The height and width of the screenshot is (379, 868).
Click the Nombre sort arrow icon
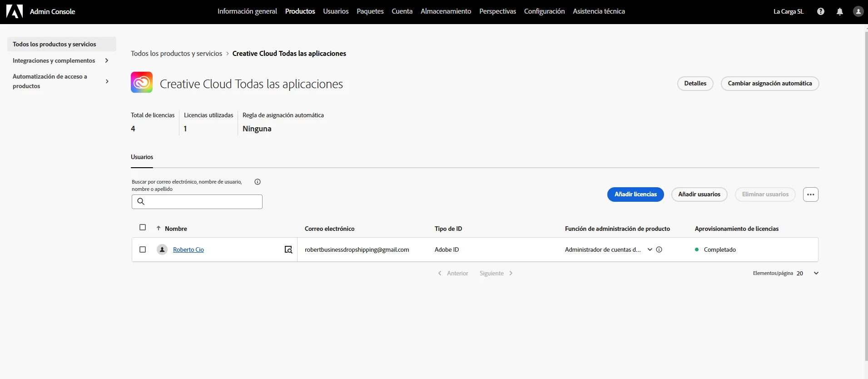pyautogui.click(x=159, y=228)
